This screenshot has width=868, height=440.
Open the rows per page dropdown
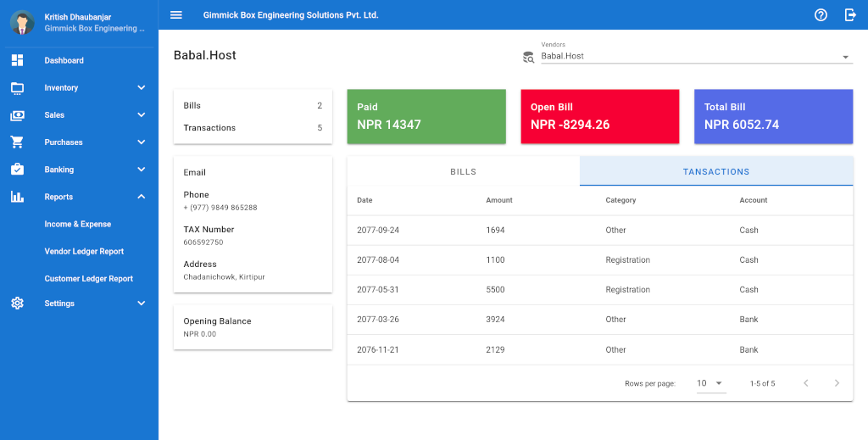click(711, 383)
